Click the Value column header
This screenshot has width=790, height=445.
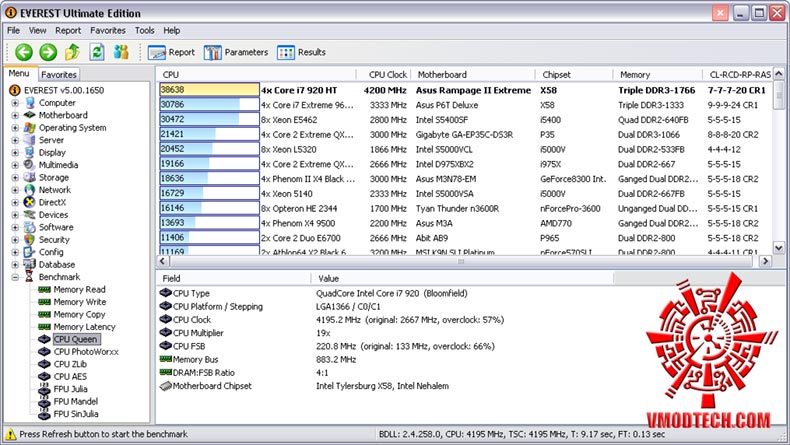click(463, 278)
